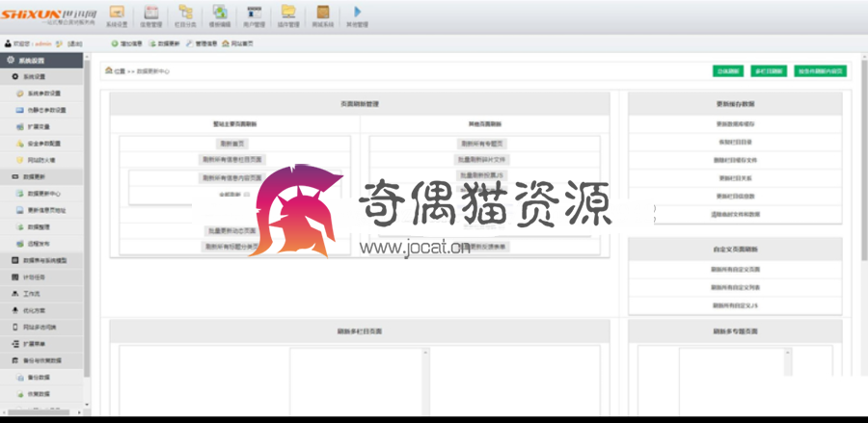
Task: Click the key icon beside admin
Action: pyautogui.click(x=59, y=43)
